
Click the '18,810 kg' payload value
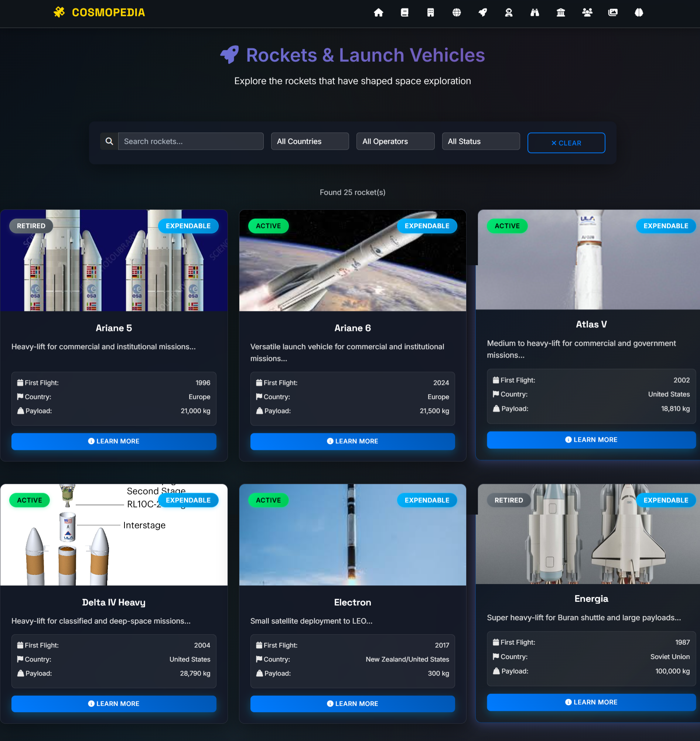[x=675, y=409]
